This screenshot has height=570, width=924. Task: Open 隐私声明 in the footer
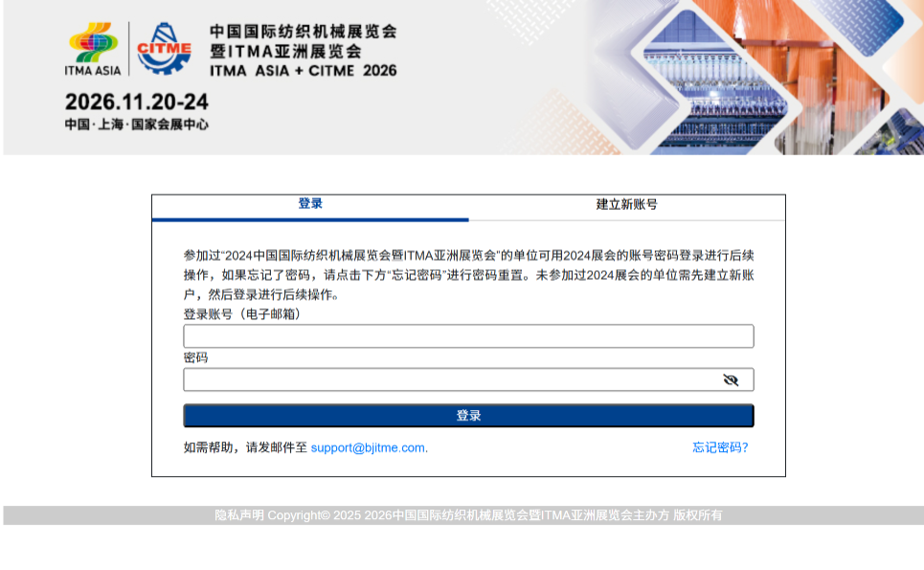click(239, 515)
